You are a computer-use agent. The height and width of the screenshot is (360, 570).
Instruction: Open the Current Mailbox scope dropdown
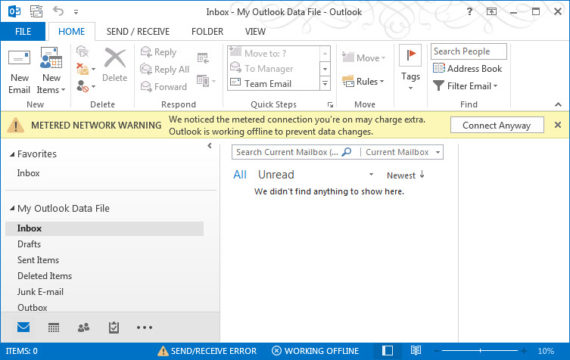(x=402, y=152)
